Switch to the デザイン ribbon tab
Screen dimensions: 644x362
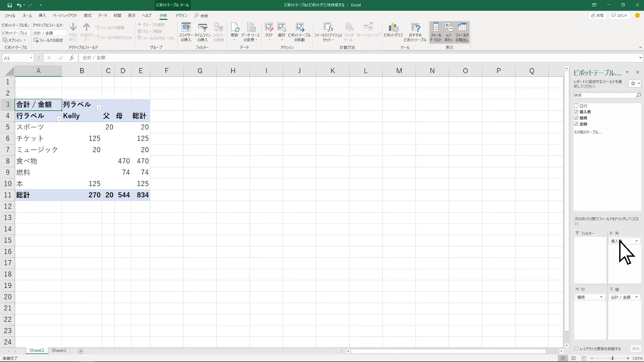click(x=181, y=15)
